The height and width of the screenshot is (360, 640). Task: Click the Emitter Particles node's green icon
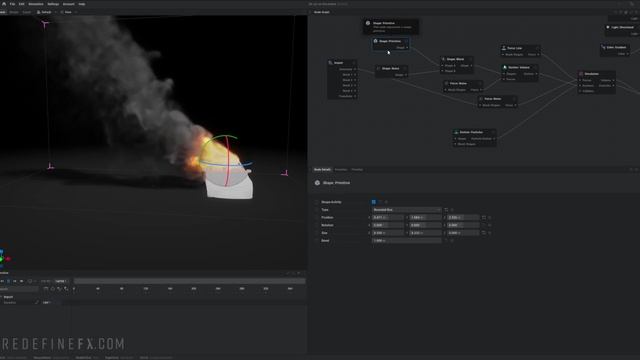(456, 132)
